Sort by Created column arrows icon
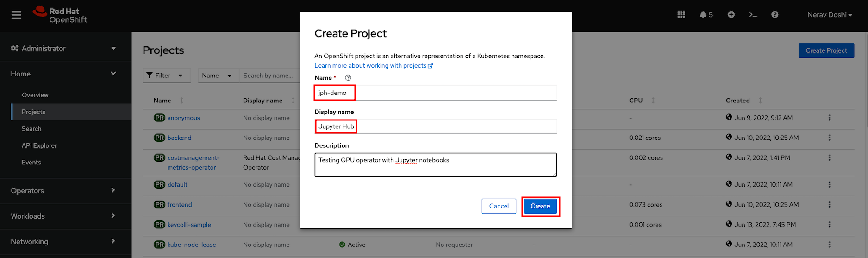This screenshot has width=868, height=258. tap(760, 101)
